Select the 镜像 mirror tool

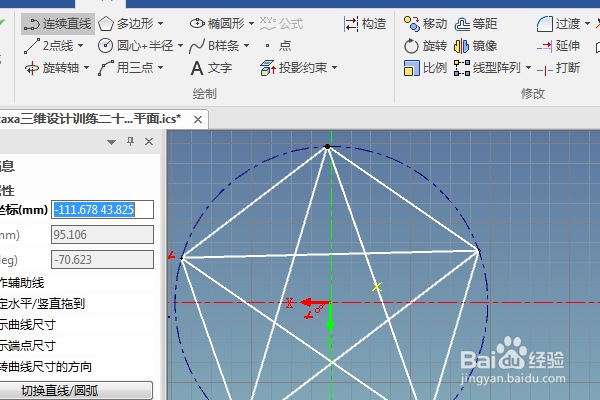[x=476, y=46]
